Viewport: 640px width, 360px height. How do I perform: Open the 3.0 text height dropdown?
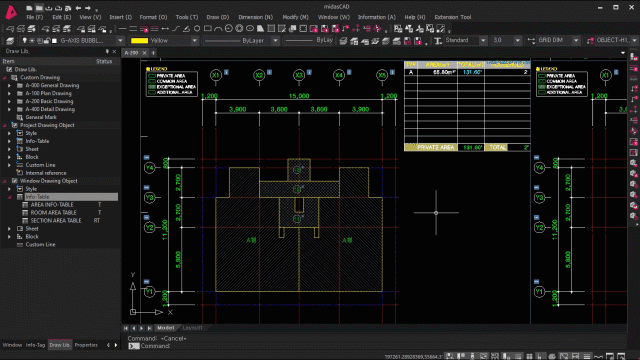tap(518, 40)
